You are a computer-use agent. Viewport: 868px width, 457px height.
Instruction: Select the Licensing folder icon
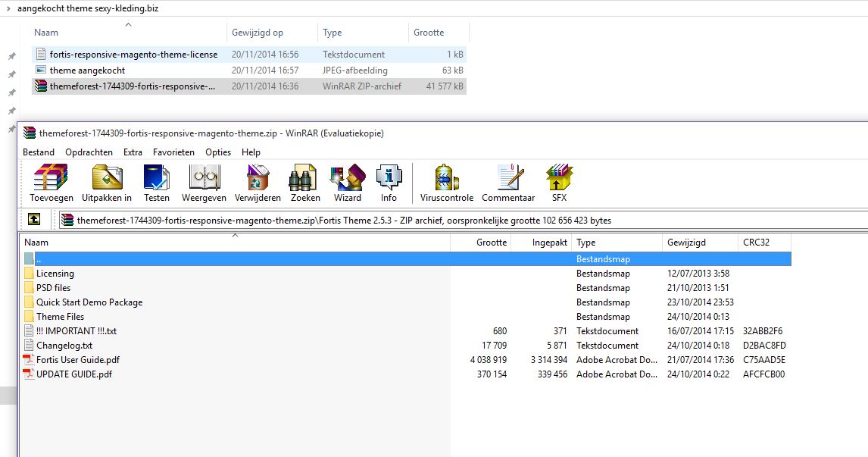click(29, 273)
